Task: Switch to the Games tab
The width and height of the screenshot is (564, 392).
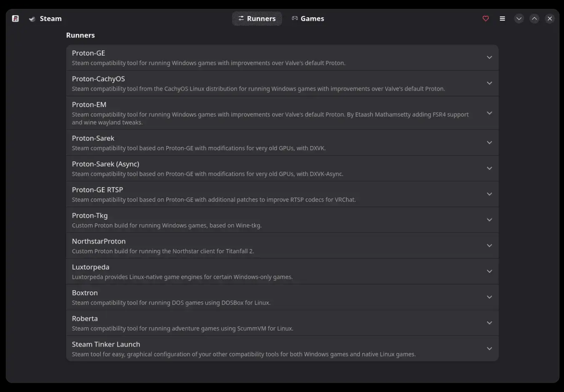Action: click(x=308, y=19)
